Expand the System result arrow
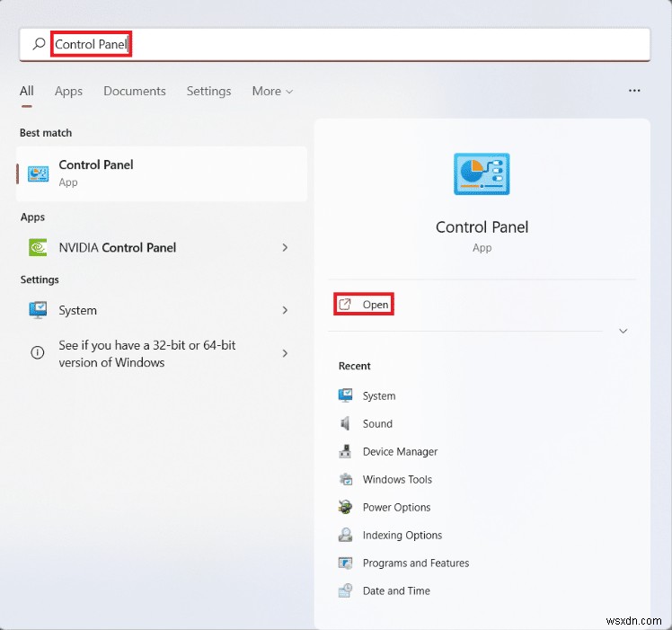Screen dimensions: 672x630 (285, 310)
